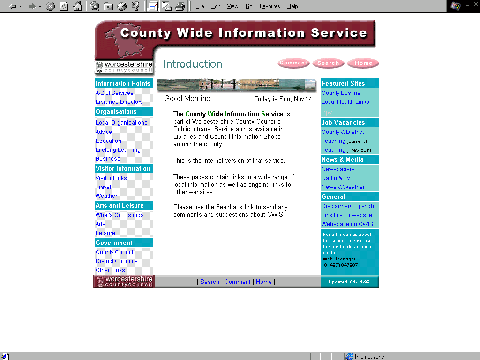
Task: Go back using the Back arrow icon
Action: [x=13, y=6]
